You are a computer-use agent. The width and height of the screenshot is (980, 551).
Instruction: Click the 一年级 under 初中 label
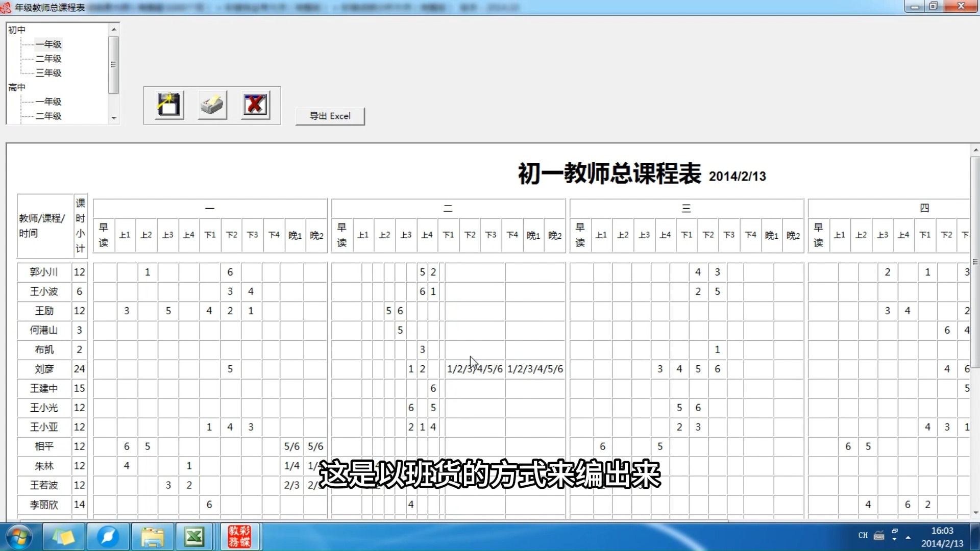(48, 44)
